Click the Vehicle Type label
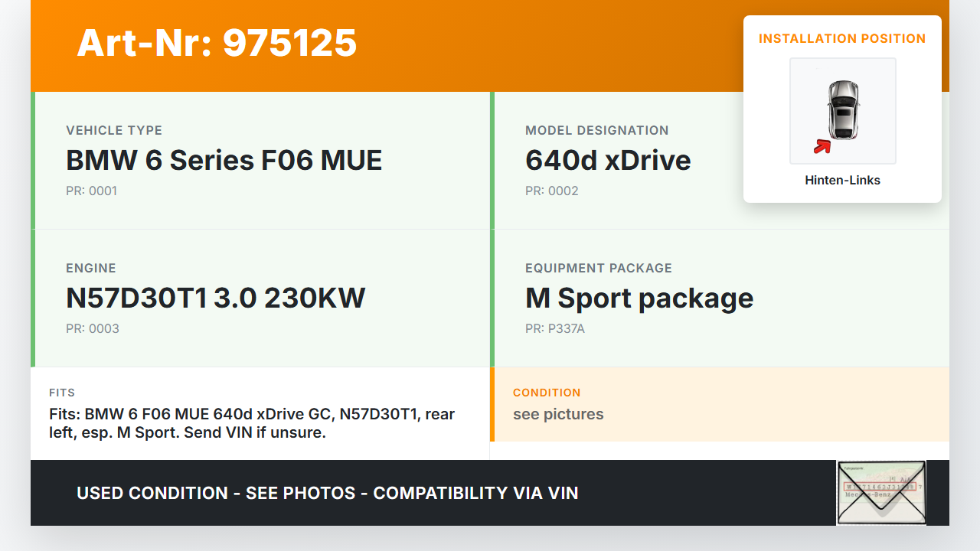The height and width of the screenshot is (551, 980). coord(114,131)
